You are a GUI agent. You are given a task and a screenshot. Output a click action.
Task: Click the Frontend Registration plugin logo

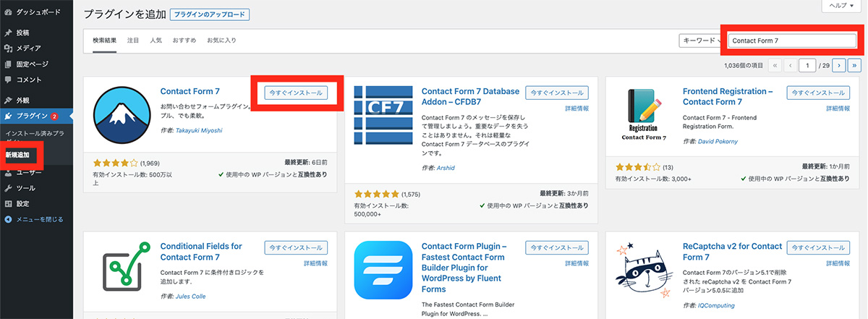point(643,114)
